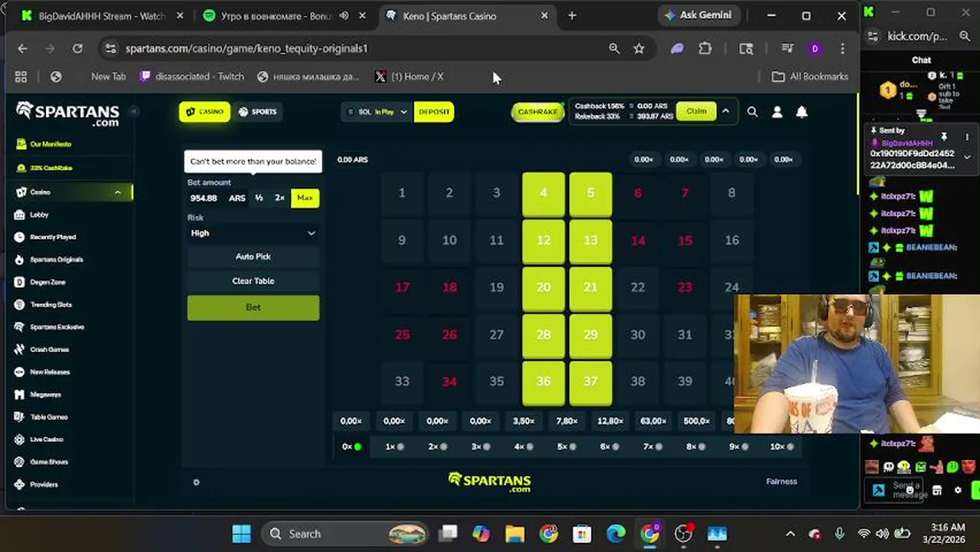The height and width of the screenshot is (552, 980).
Task: Open the SOL In Play currency dropdown
Action: 377,112
